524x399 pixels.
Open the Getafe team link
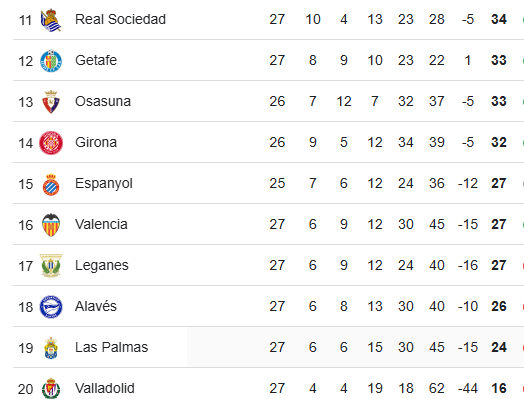(x=96, y=60)
